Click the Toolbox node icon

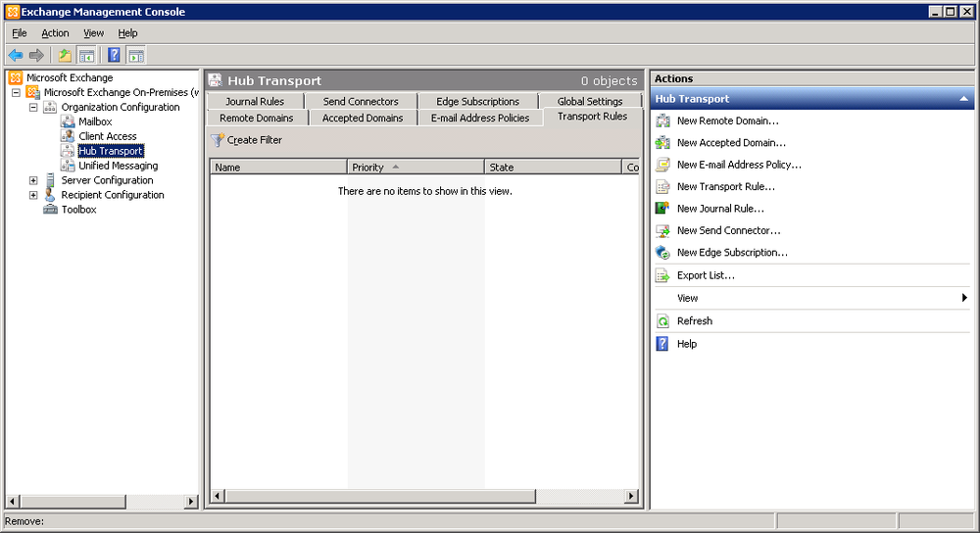50,210
